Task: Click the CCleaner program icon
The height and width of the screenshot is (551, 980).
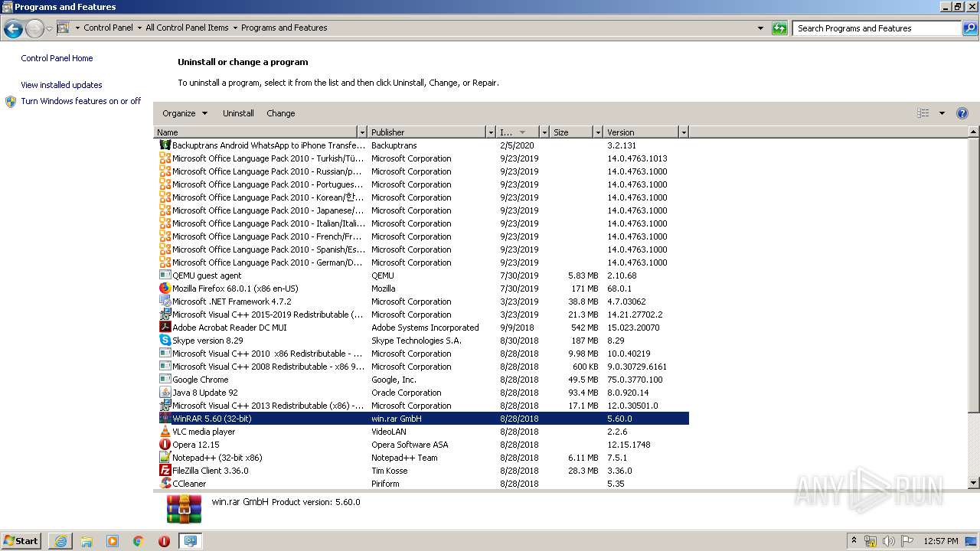Action: [x=165, y=484]
